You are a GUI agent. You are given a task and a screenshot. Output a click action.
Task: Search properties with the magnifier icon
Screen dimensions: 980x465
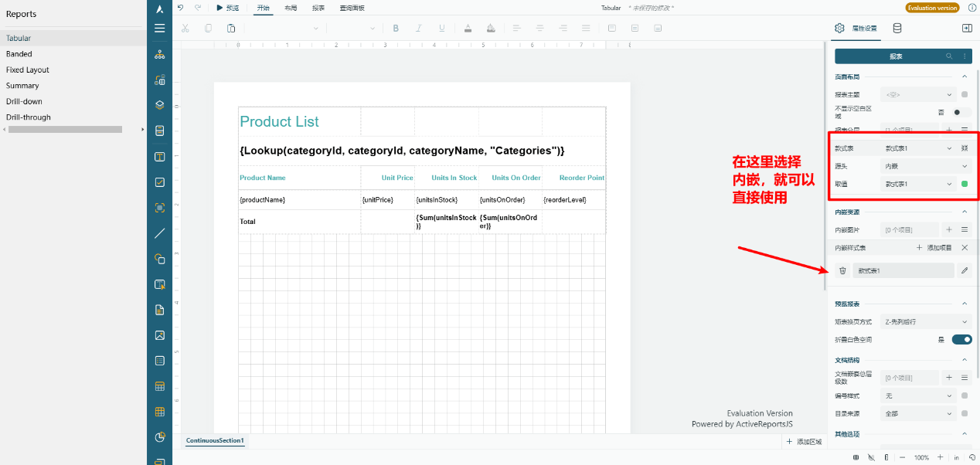click(x=950, y=56)
